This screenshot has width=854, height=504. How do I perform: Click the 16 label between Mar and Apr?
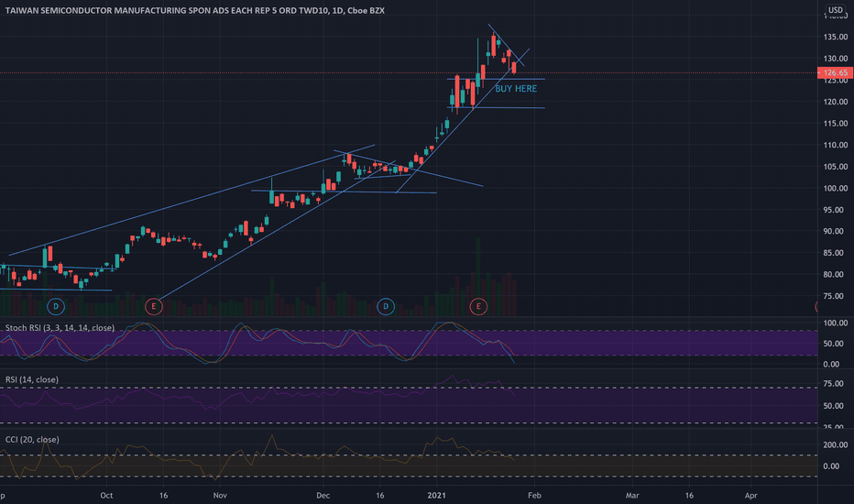(x=689, y=495)
